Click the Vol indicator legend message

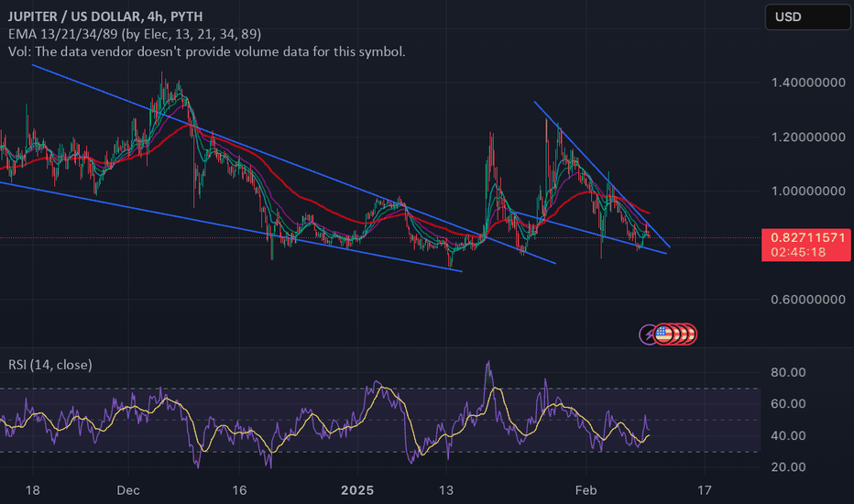click(205, 52)
